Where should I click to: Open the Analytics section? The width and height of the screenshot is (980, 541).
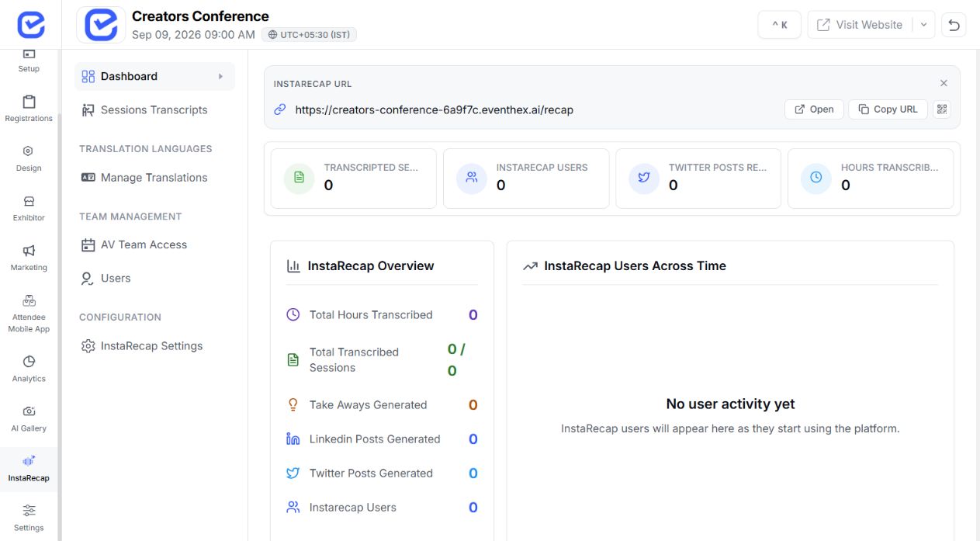(29, 369)
